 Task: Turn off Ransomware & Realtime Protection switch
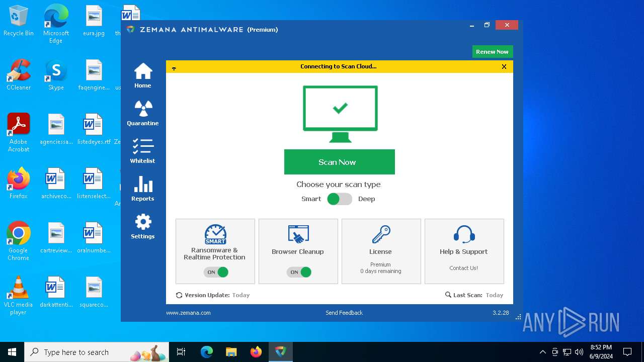point(216,272)
